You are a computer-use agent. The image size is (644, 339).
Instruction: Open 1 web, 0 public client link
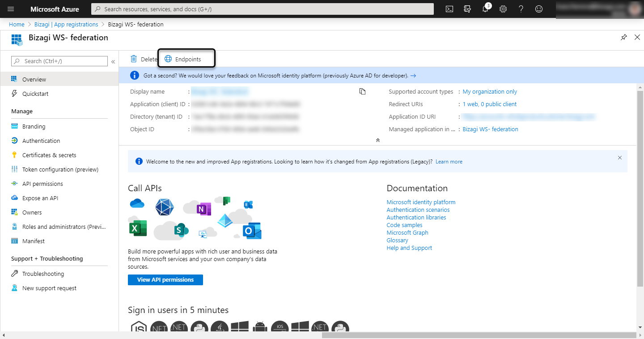tap(489, 104)
